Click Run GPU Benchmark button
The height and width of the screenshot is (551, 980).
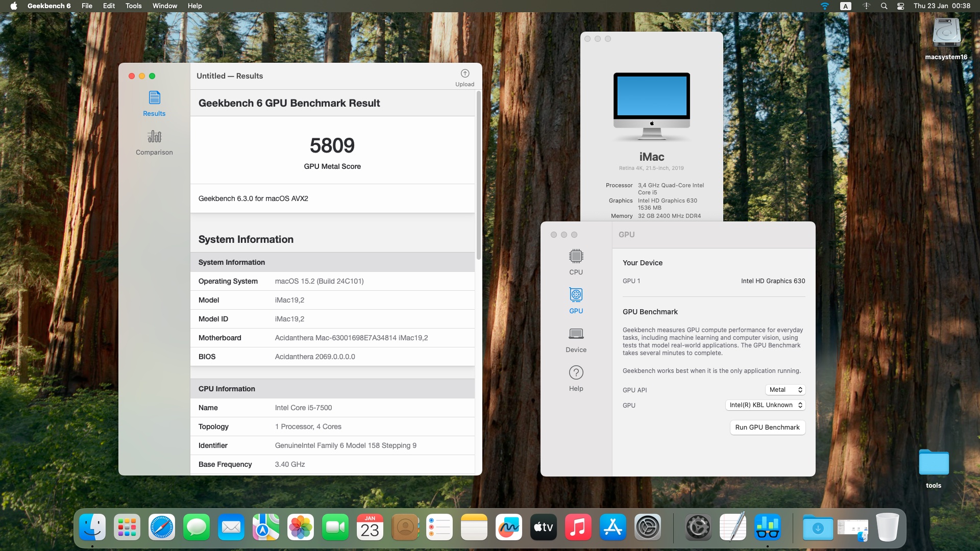click(767, 428)
